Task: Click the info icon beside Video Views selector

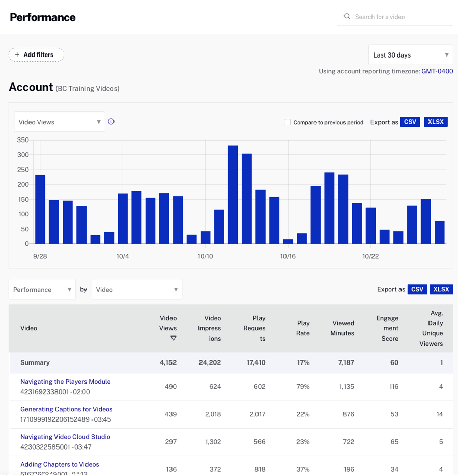Action: tap(111, 121)
